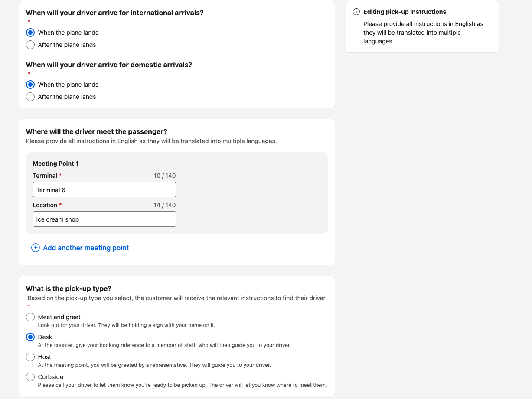532x399 pixels.
Task: Select the Meet and greet pick-up type
Action: coord(30,317)
